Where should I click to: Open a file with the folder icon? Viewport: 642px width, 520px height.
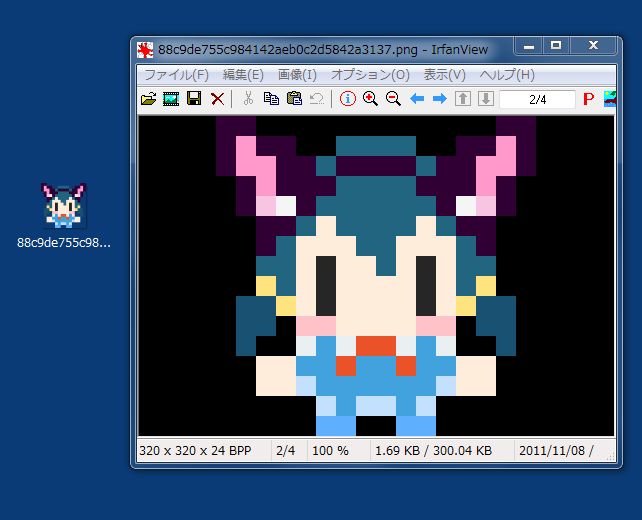pos(149,99)
